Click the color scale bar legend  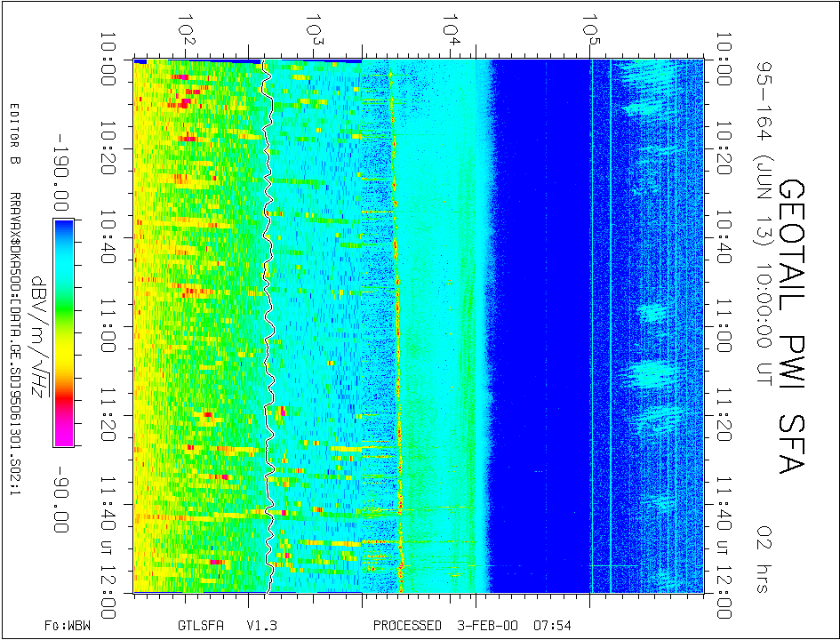click(x=63, y=332)
